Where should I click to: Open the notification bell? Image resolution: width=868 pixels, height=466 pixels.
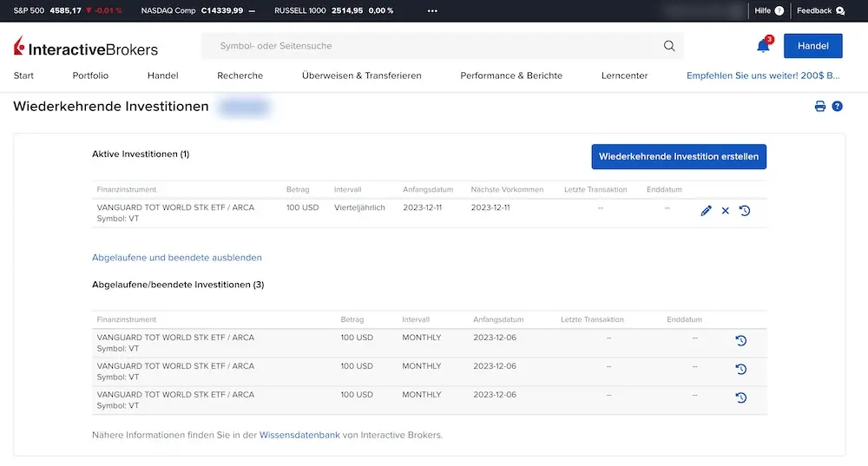pos(763,46)
